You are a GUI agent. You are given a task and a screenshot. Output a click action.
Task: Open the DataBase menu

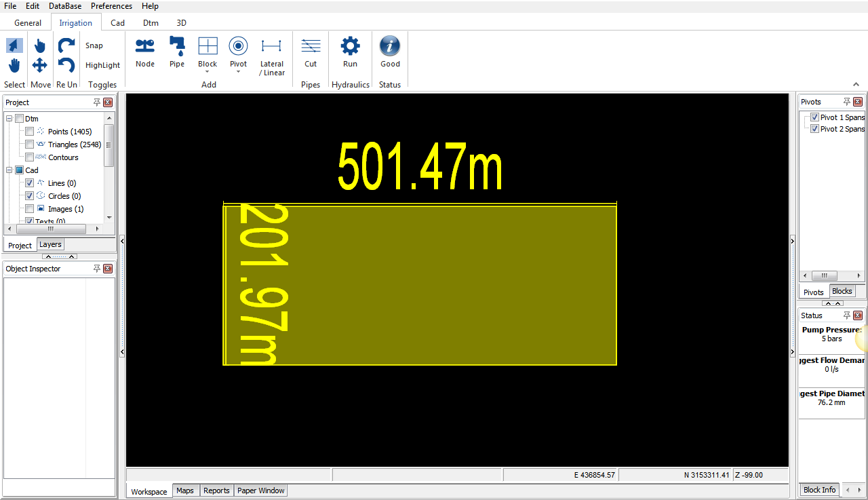[x=65, y=6]
